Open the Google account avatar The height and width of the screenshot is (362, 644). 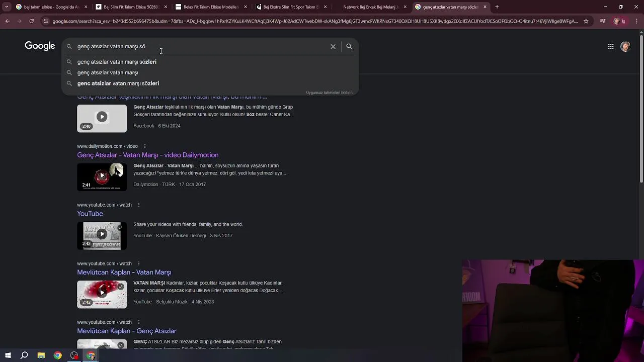625,47
